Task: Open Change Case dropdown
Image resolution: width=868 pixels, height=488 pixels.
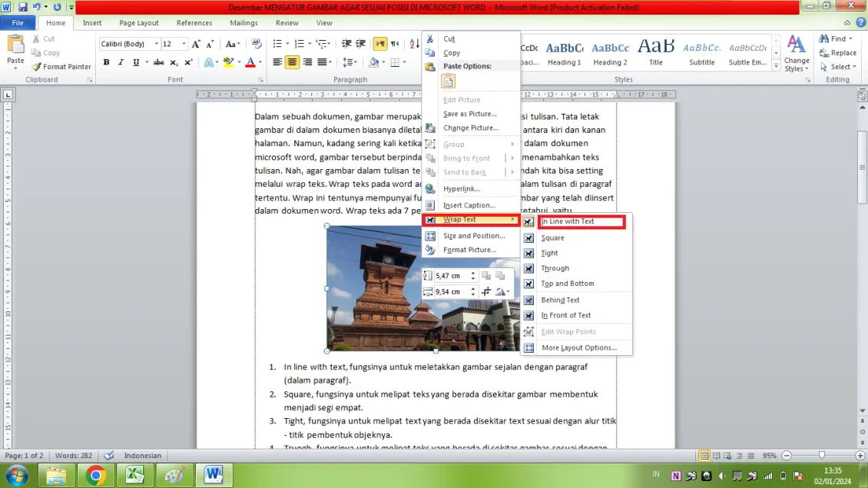Action: 233,44
